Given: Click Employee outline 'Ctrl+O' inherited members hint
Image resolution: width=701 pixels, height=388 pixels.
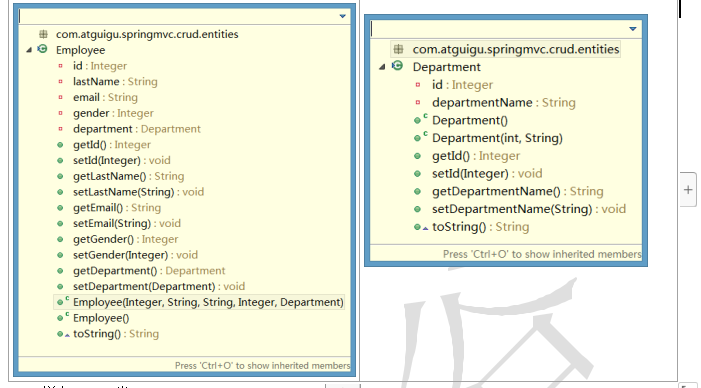Looking at the screenshot, I should point(262,366).
